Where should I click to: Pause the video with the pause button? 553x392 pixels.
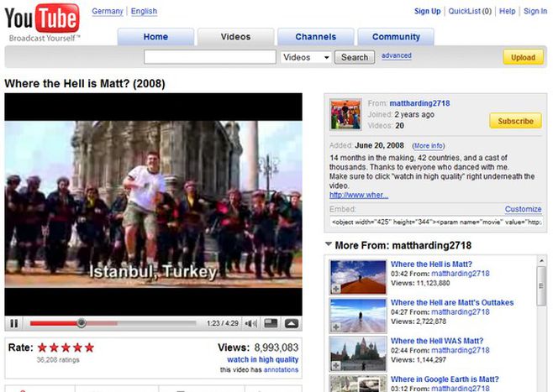click(14, 323)
